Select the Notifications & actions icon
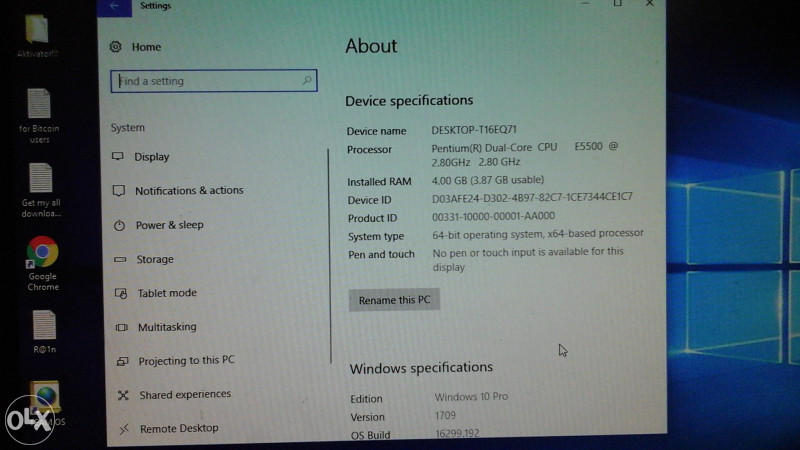 (119, 191)
